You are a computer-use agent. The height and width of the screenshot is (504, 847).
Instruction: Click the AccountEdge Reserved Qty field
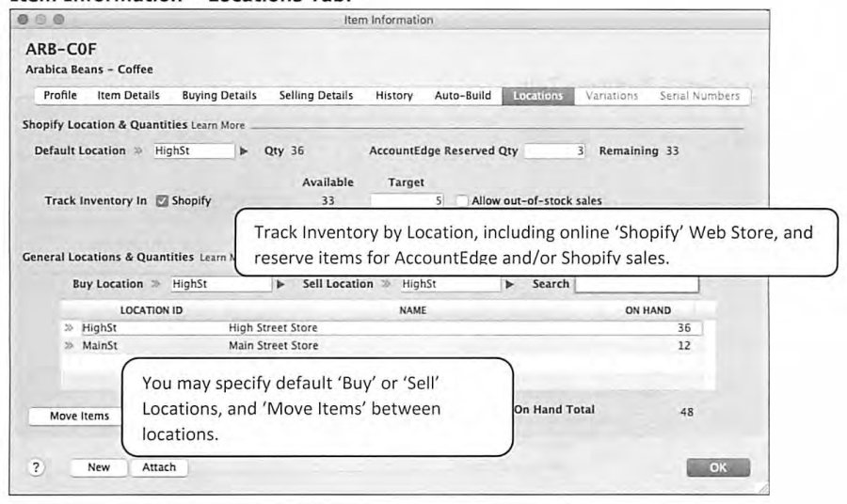[x=554, y=150]
